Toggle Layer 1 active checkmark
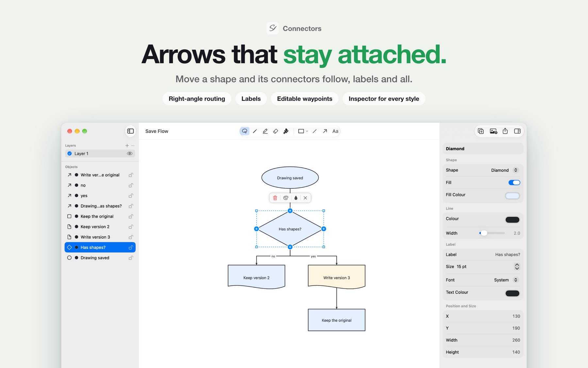Screen dimensions: 588x368 coord(69,153)
